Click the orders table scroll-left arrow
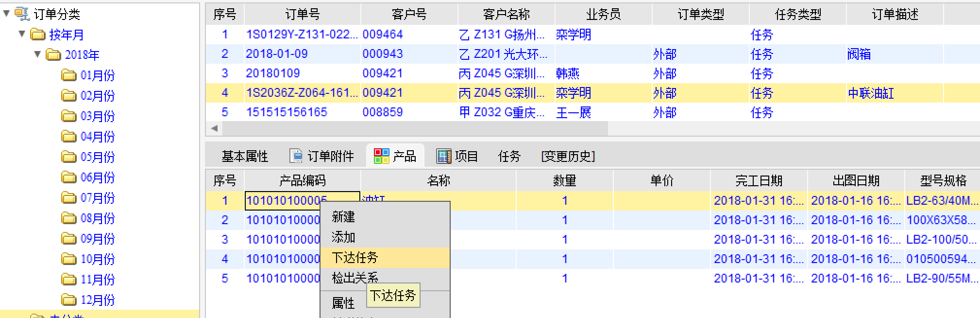The image size is (980, 318). (x=214, y=128)
